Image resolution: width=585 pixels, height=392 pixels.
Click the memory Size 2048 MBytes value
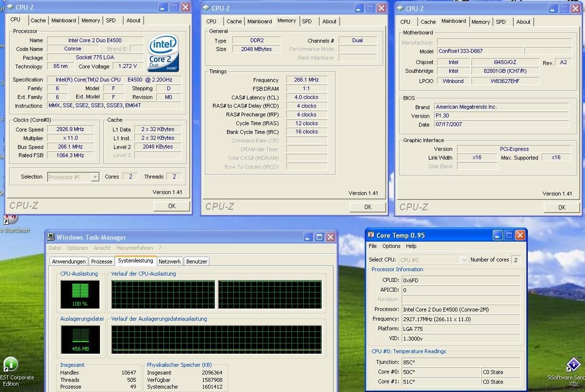coord(257,49)
